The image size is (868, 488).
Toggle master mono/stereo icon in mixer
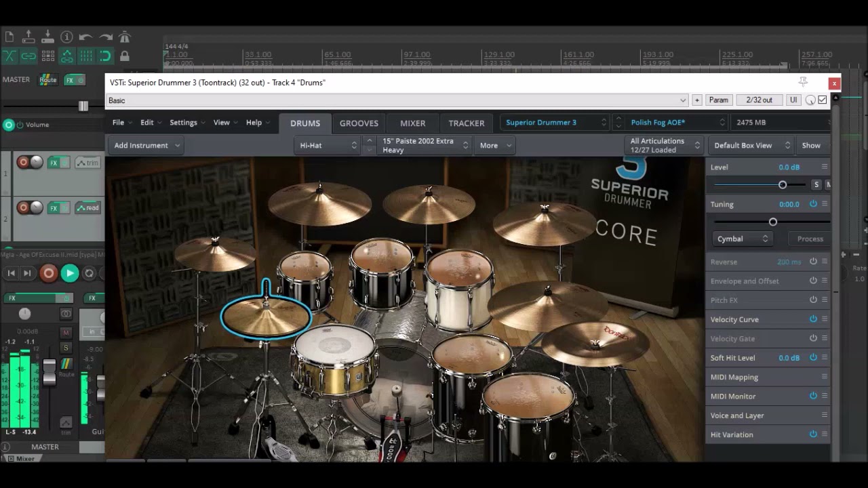(x=66, y=314)
